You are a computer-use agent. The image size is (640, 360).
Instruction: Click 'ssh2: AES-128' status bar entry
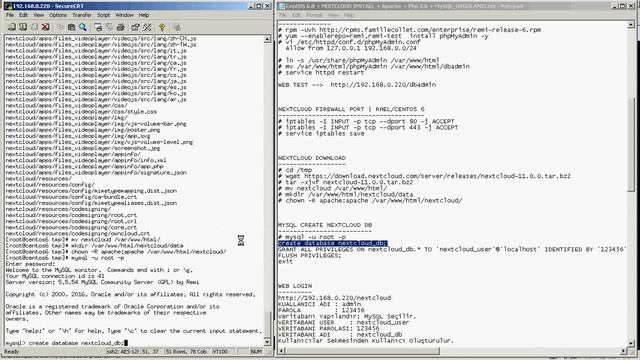coord(122,351)
